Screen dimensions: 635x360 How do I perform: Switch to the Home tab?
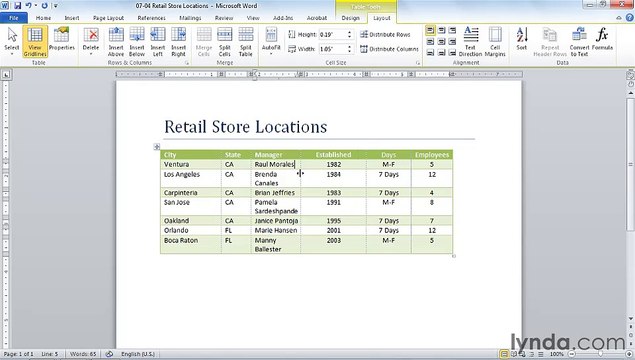[43, 18]
